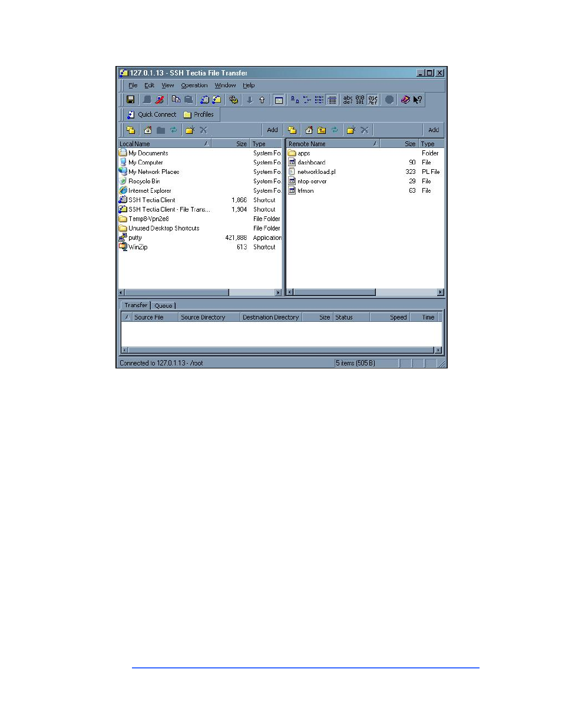Click Add button in local pane
Viewport: 562px width, 728px height.
272,130
